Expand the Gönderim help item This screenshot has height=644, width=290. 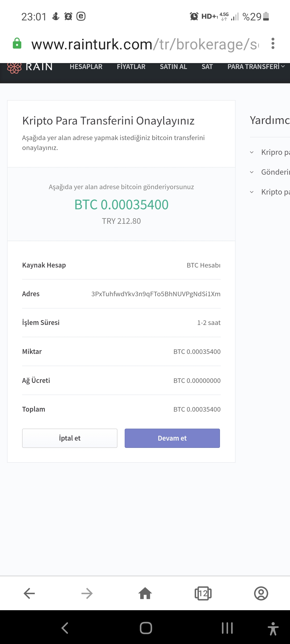270,172
